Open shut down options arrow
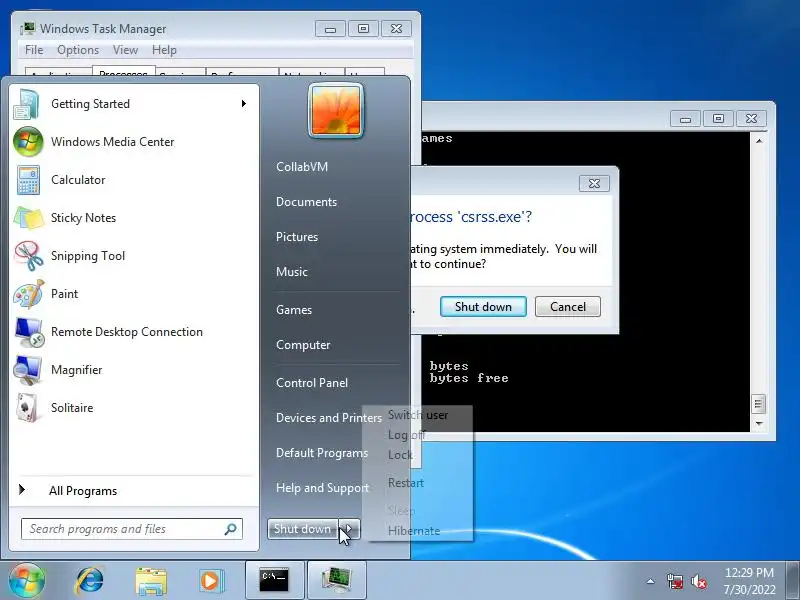Viewport: 800px width, 600px height. point(350,529)
